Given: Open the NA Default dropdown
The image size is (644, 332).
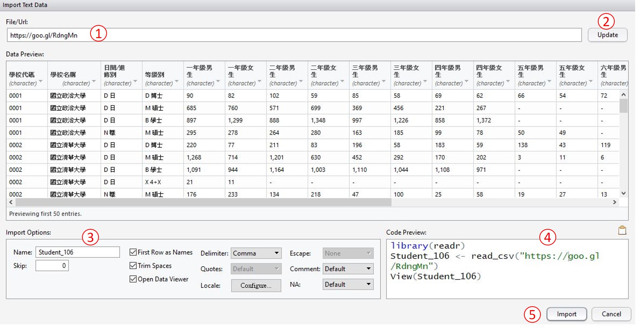Looking at the screenshot, I should tap(348, 284).
